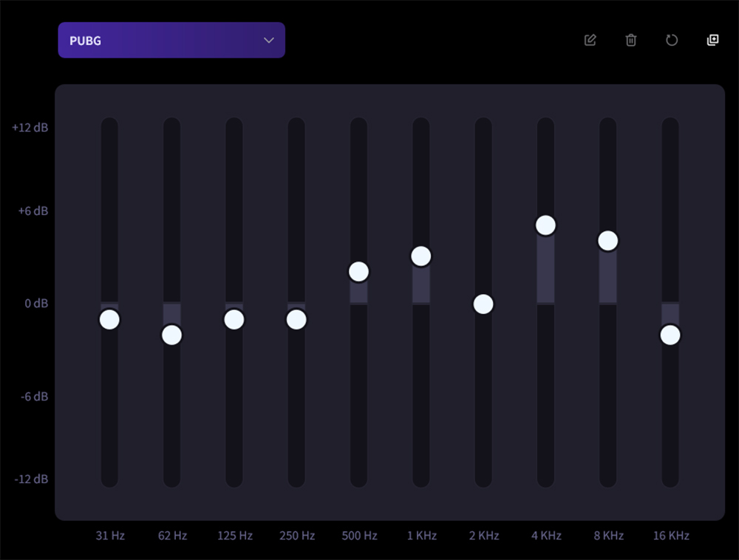Click the 31 Hz slider handle
The image size is (739, 560).
coord(109,319)
